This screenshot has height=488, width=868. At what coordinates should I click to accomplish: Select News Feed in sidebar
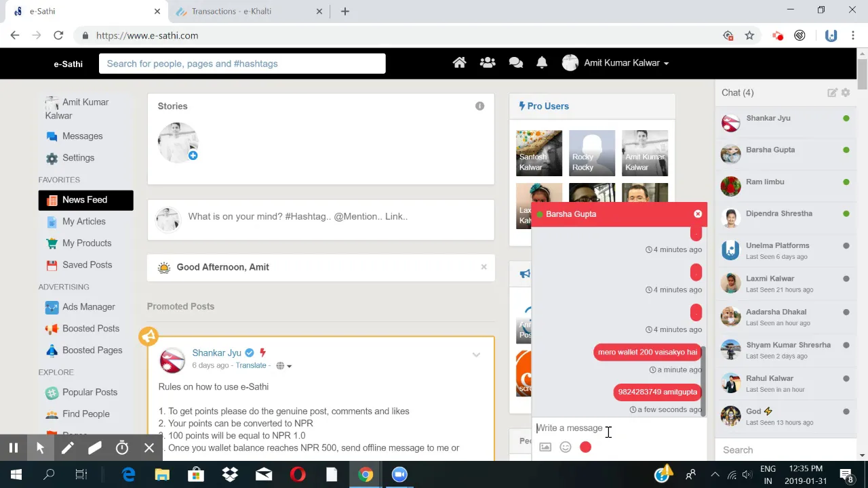tap(86, 200)
